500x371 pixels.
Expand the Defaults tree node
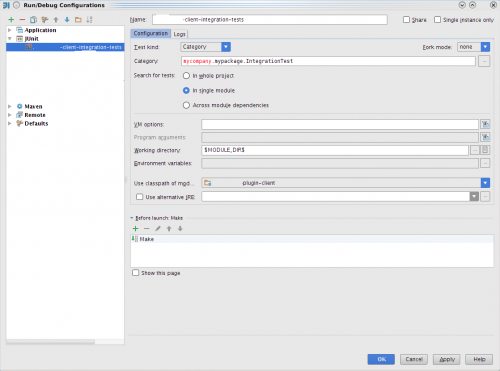click(10, 123)
